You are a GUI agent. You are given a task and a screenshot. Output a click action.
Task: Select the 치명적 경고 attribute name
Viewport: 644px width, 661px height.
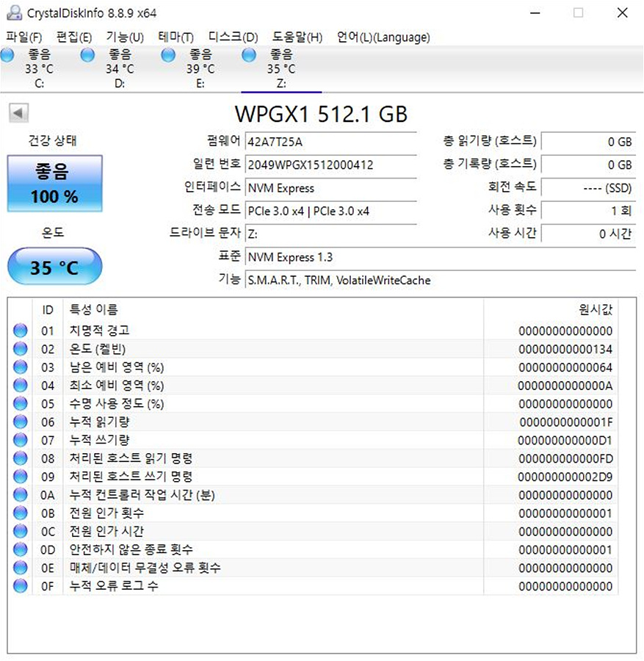coord(99,330)
